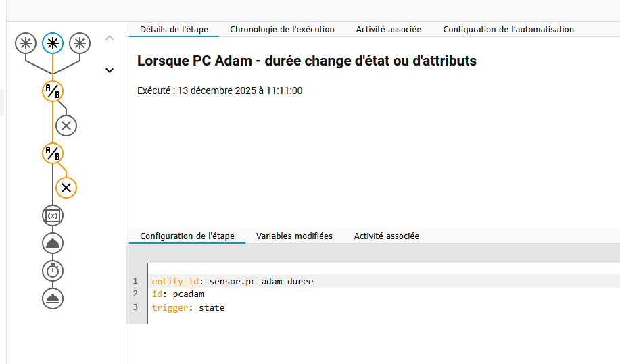Open the second A/B condition node
The height and width of the screenshot is (364, 620).
[53, 153]
